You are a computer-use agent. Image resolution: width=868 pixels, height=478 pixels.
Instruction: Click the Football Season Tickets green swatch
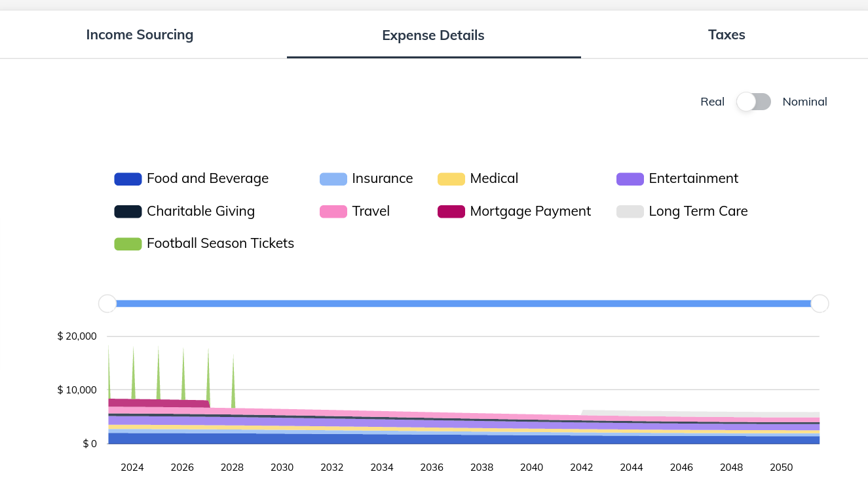tap(128, 244)
